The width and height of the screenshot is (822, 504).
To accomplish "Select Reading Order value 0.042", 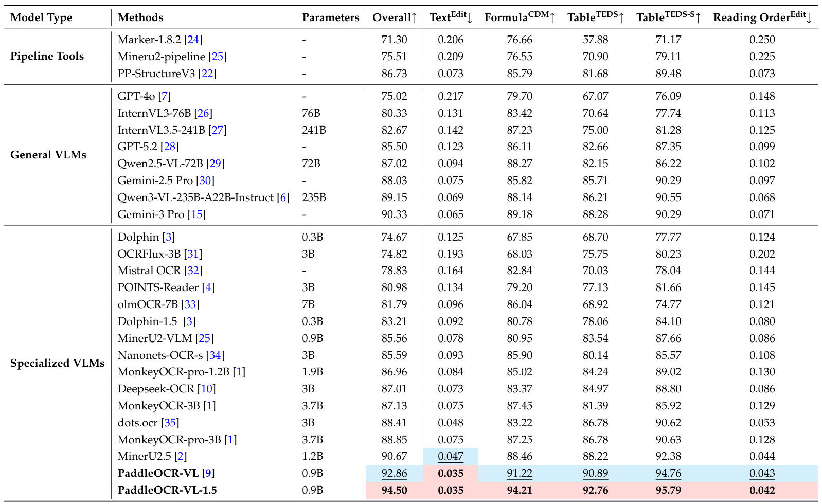I will coord(762,490).
